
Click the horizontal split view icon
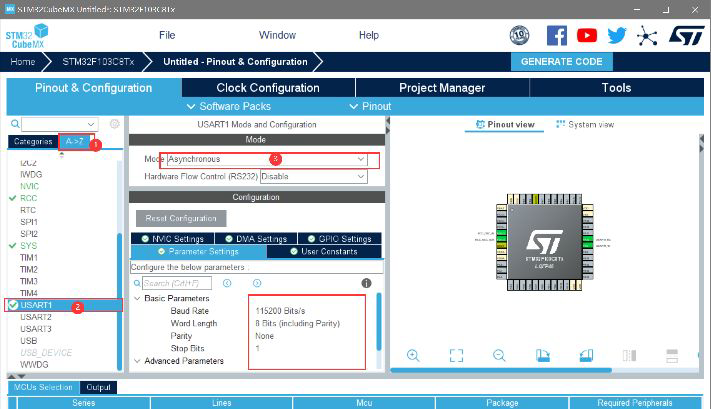(672, 355)
